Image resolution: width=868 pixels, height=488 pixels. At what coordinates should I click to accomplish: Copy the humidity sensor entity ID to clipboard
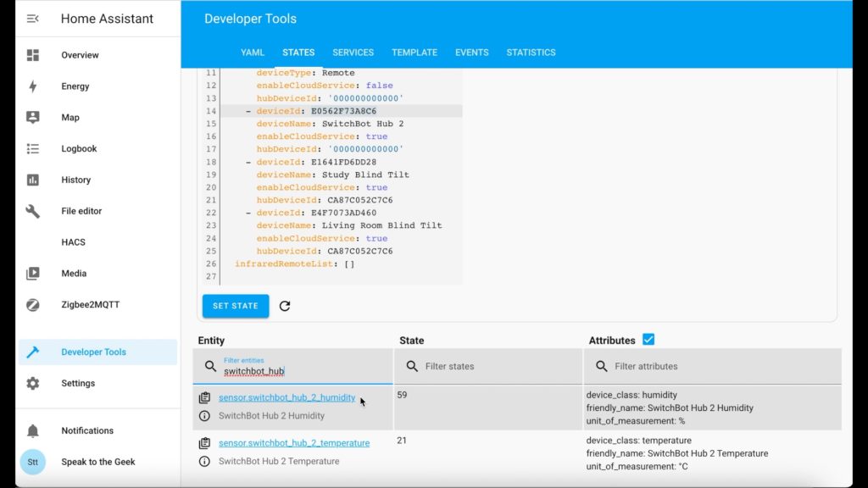[x=205, y=397]
